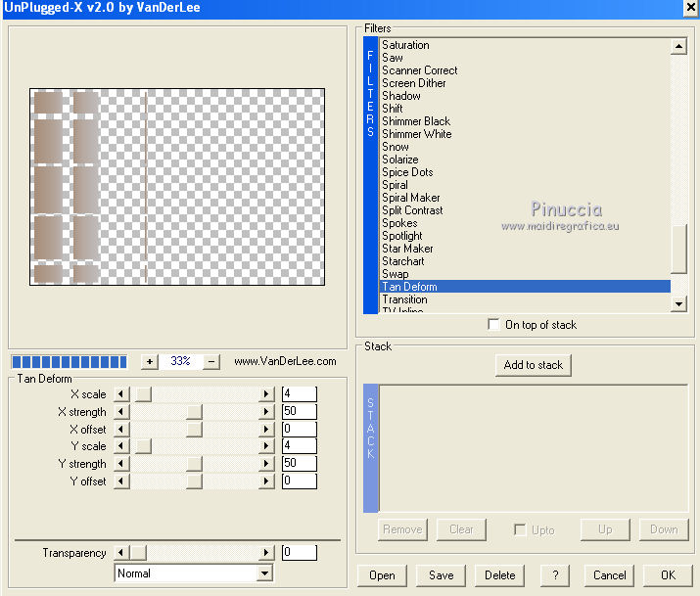The width and height of the screenshot is (700, 596).
Task: Decrease X scale with left arrow
Action: [x=121, y=394]
